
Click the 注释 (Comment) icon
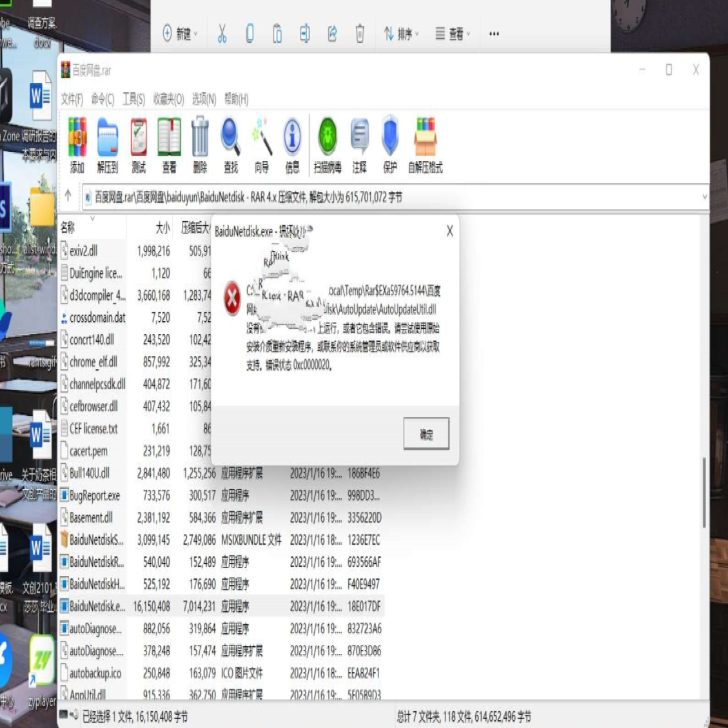coord(359,145)
